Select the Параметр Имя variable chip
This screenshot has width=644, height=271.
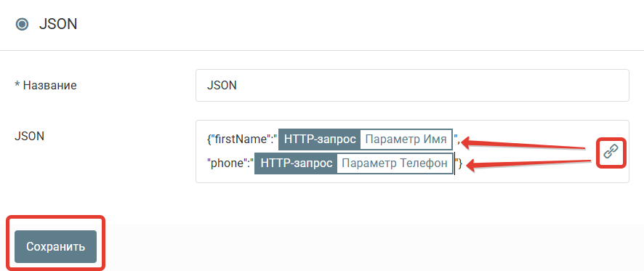[x=406, y=139]
